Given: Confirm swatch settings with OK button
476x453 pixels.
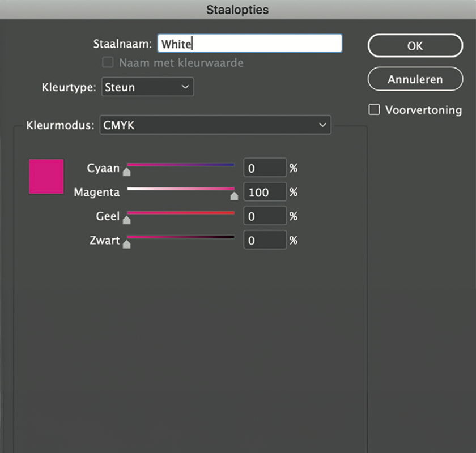Looking at the screenshot, I should (x=415, y=46).
